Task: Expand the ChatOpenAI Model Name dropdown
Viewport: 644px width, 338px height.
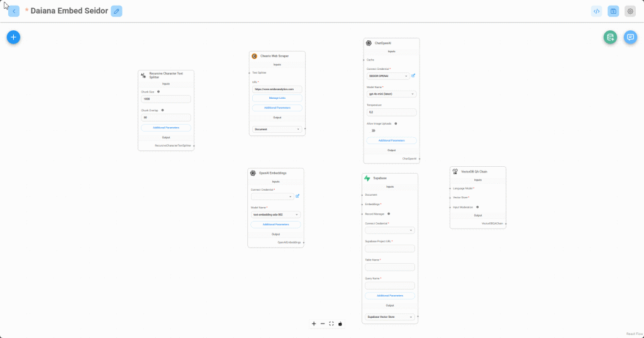Action: coord(391,94)
